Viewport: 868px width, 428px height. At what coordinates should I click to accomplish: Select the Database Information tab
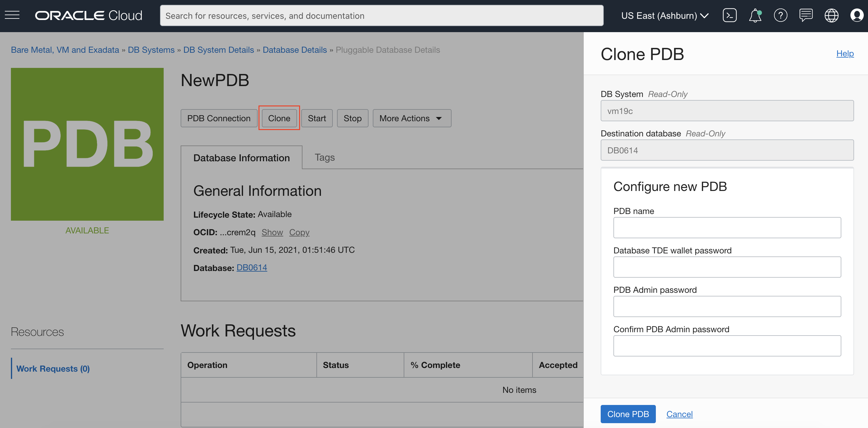coord(241,158)
